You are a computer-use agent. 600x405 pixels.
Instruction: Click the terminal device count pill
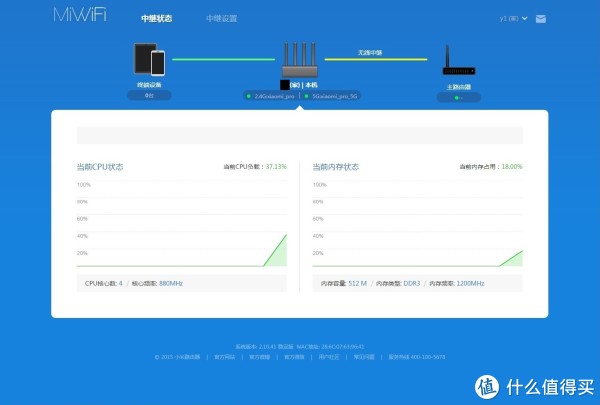[x=149, y=95]
